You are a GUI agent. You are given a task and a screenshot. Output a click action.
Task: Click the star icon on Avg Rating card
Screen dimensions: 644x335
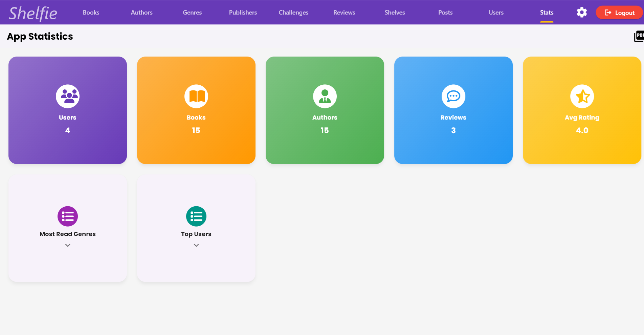pos(582,96)
